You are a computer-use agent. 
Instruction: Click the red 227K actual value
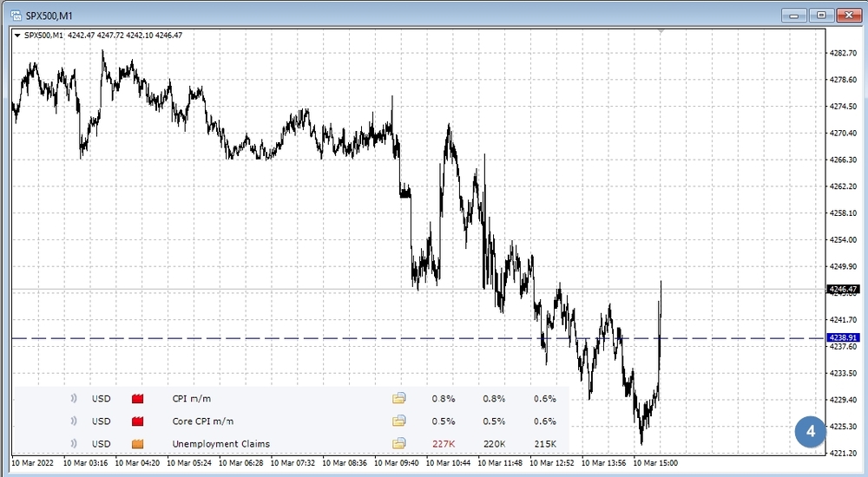point(444,444)
